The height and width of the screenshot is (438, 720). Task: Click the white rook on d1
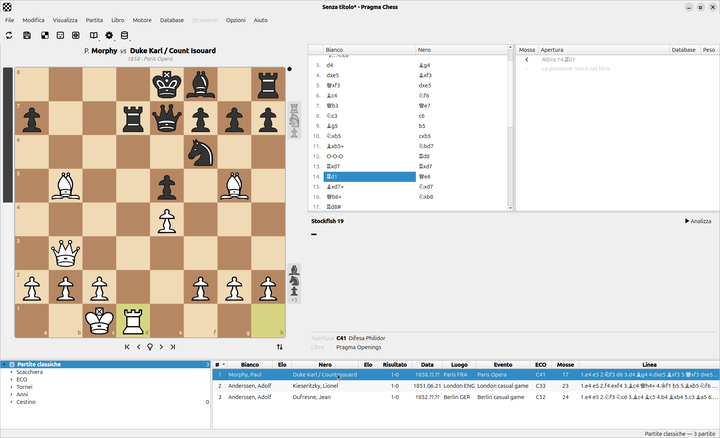pyautogui.click(x=133, y=321)
